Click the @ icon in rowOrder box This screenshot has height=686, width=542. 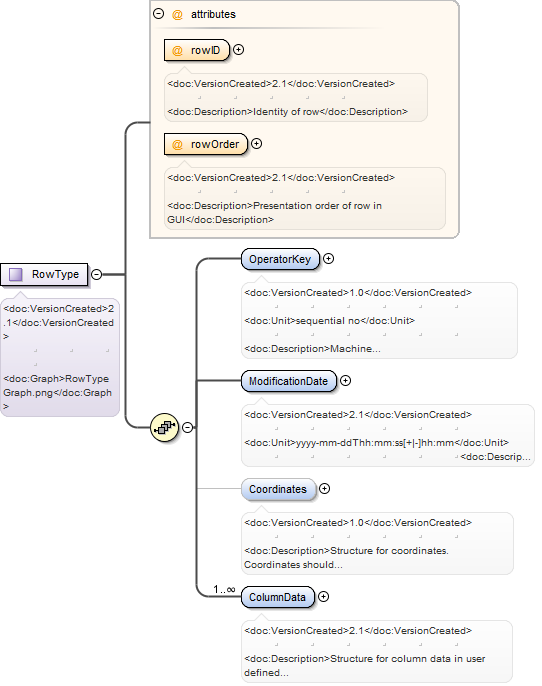click(177, 144)
